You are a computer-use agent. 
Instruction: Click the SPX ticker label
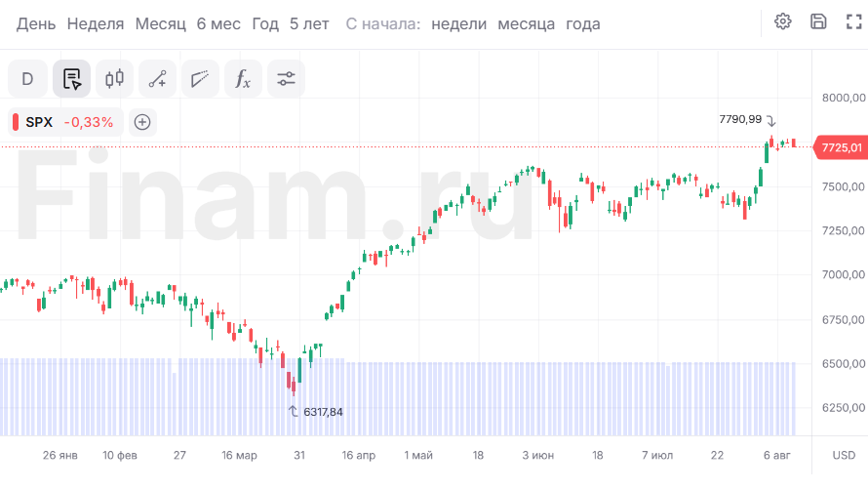tap(39, 122)
